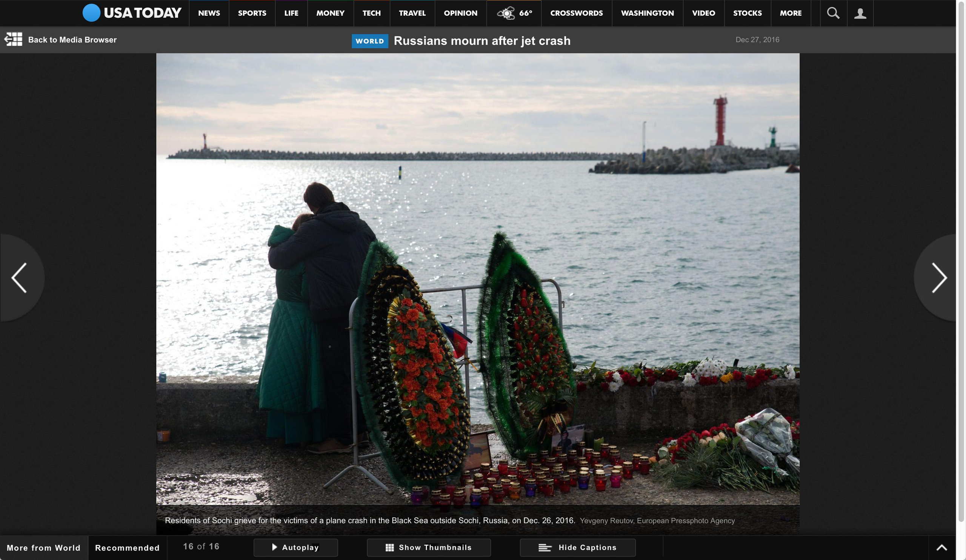Open the MORE navigation dropdown
966x560 pixels.
(x=791, y=13)
